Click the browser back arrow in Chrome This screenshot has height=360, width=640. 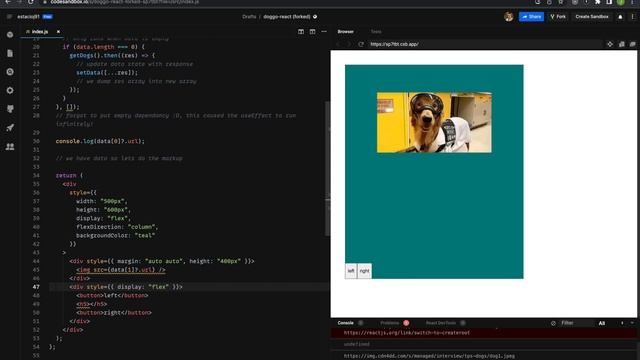coord(8,2)
